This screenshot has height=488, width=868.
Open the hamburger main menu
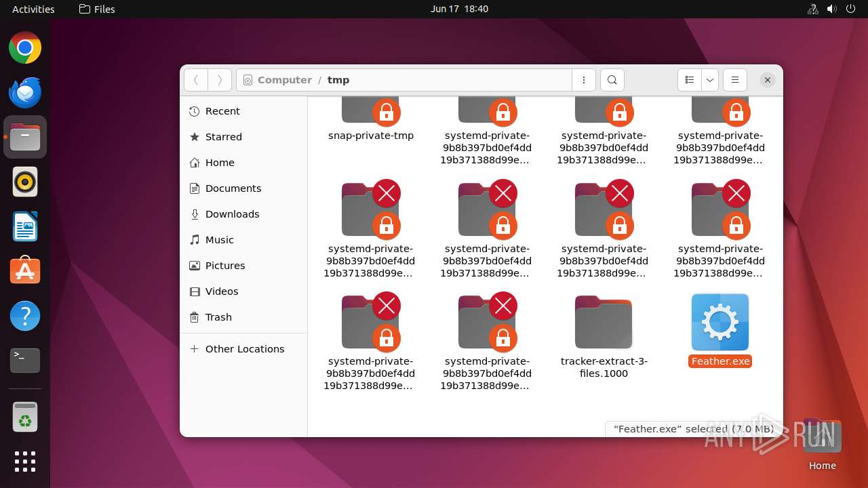click(x=735, y=80)
